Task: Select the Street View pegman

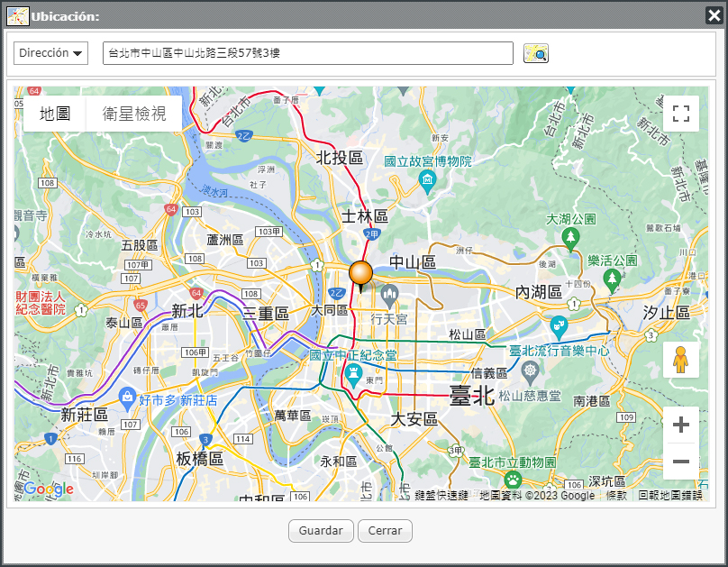Action: point(681,360)
